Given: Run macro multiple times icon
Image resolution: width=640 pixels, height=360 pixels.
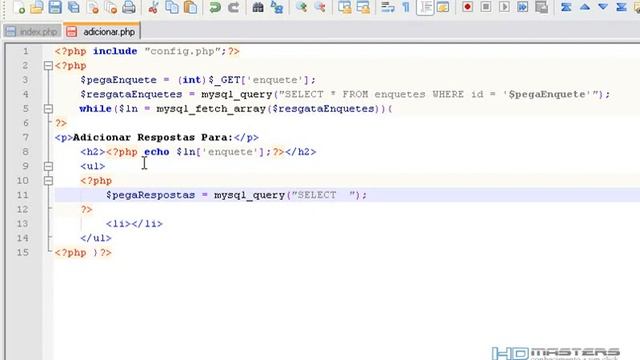Looking at the screenshot, I should click(522, 7).
